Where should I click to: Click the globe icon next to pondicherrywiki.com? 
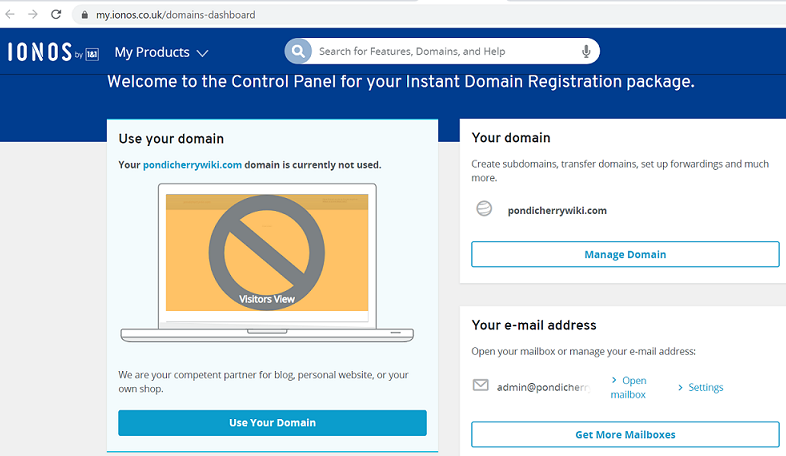pyautogui.click(x=484, y=208)
